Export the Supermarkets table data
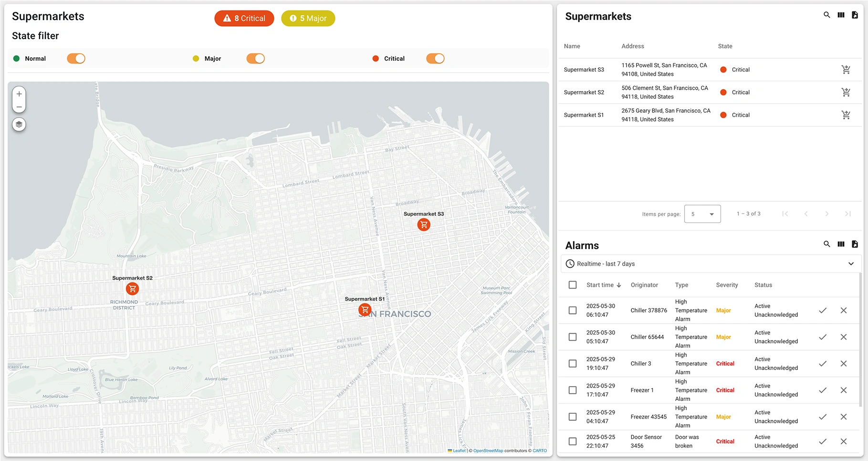 (855, 15)
